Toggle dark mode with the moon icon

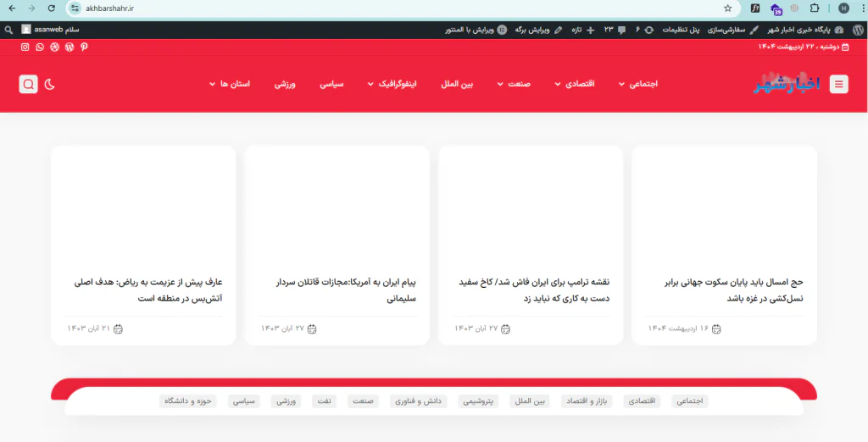click(x=50, y=84)
